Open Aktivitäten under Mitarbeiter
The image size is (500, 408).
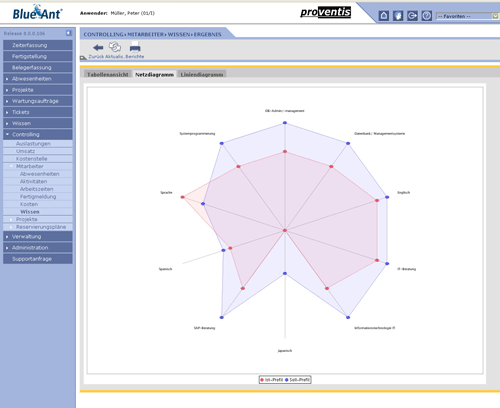[38, 182]
